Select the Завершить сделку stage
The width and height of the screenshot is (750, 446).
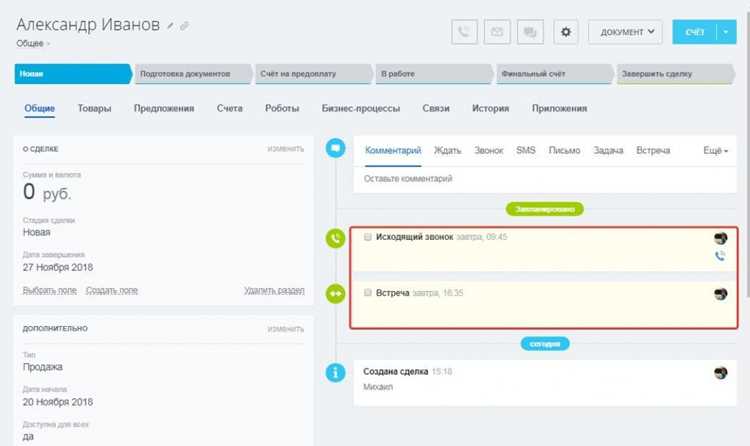click(675, 74)
